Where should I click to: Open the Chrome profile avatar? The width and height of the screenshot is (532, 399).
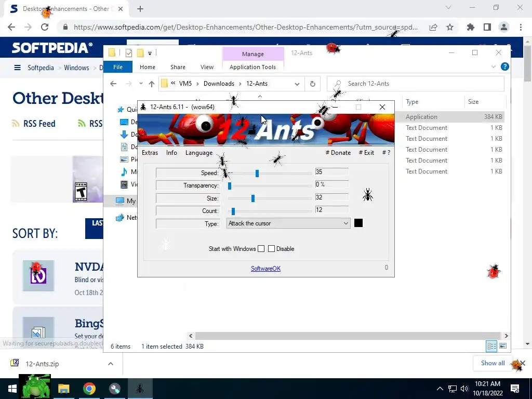coord(504,27)
